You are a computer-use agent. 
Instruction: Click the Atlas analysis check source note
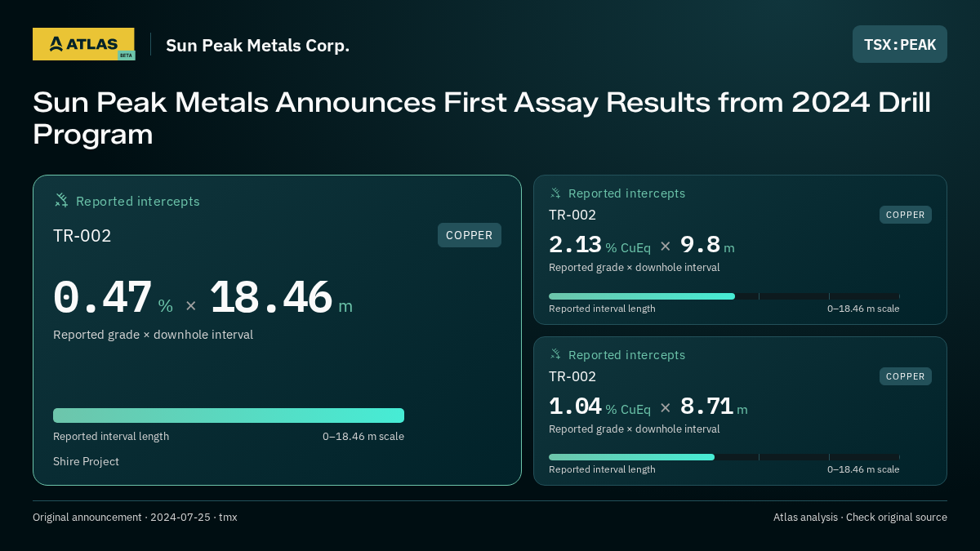(860, 518)
